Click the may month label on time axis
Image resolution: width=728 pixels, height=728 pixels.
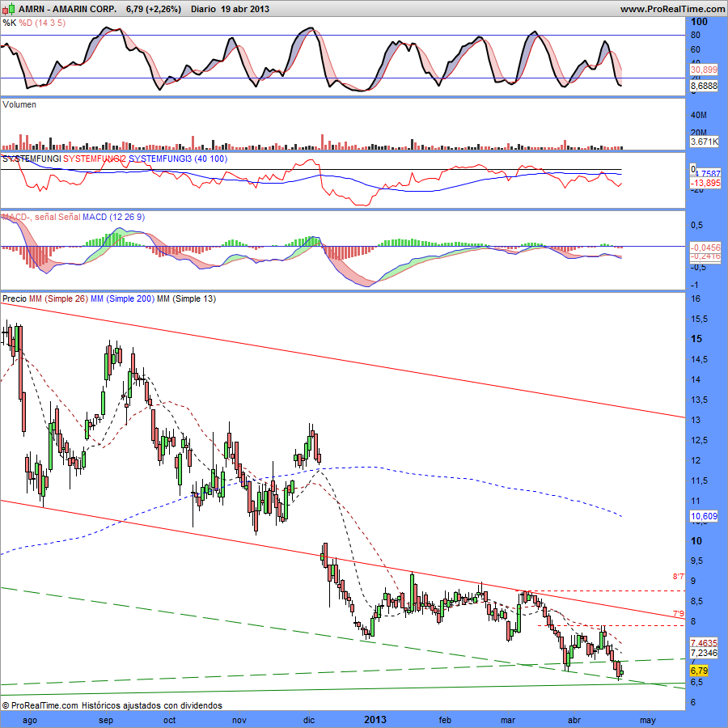tap(648, 721)
